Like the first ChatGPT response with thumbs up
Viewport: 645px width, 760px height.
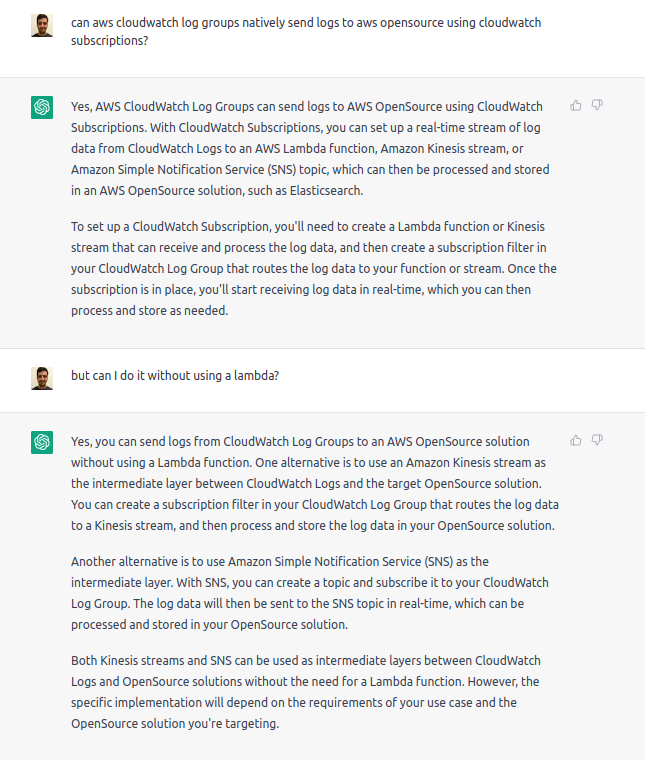point(576,105)
